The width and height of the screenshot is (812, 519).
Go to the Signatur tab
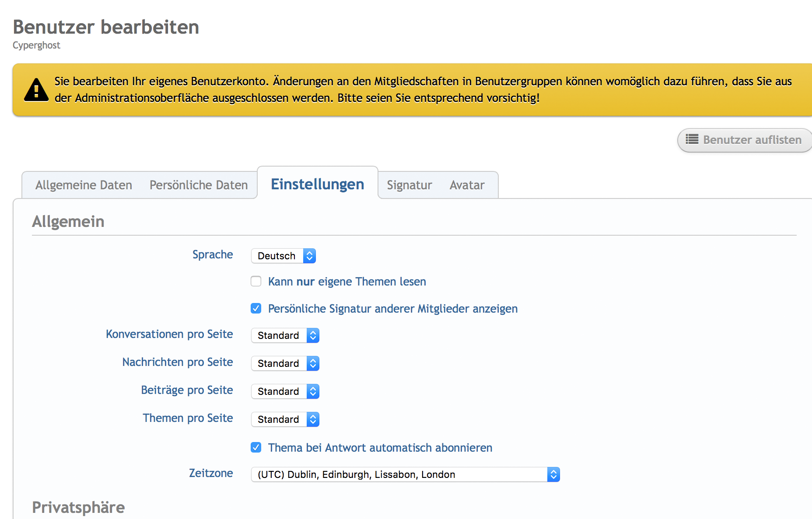click(x=409, y=185)
